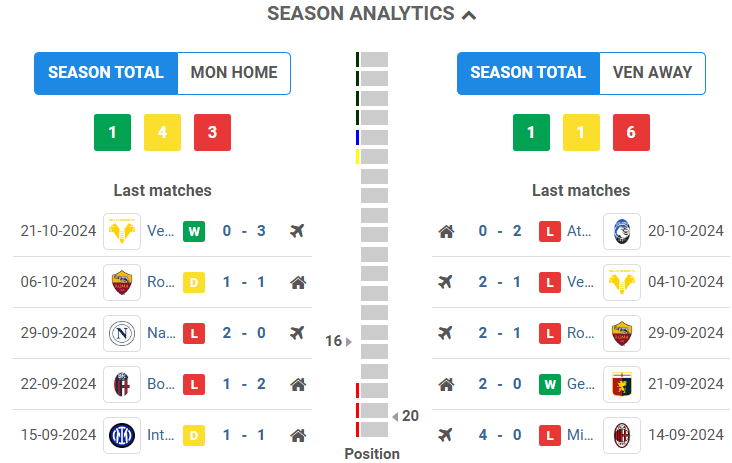Image resolution: width=732 pixels, height=463 pixels.
Task: Click the red losses box showing 6
Action: click(631, 132)
